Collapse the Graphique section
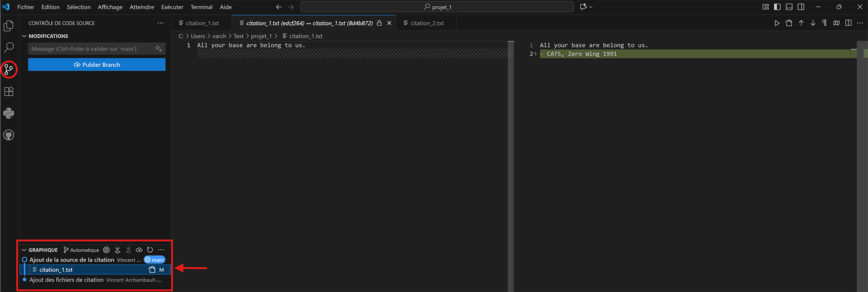868x292 pixels. coord(24,250)
